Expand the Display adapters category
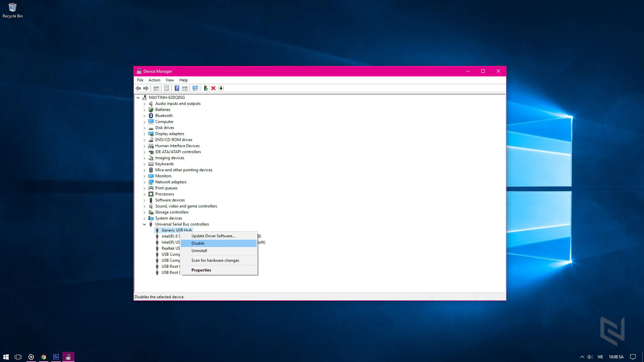Image resolution: width=644 pixels, height=362 pixels. click(145, 134)
